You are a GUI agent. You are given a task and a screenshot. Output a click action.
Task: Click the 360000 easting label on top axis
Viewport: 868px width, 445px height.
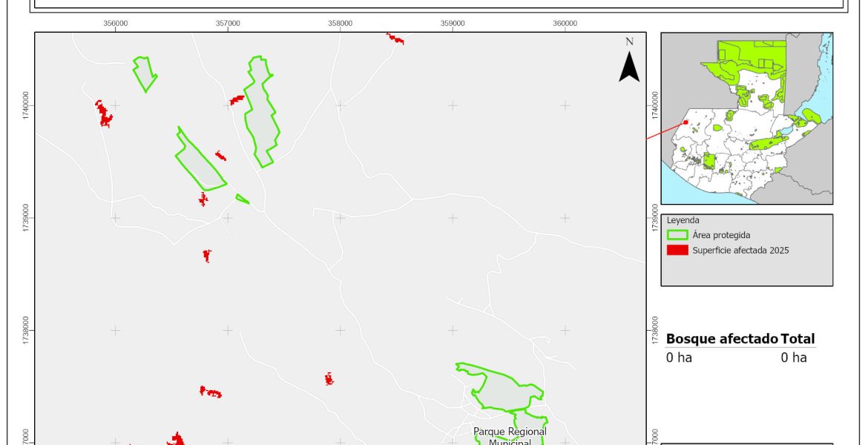pyautogui.click(x=565, y=23)
